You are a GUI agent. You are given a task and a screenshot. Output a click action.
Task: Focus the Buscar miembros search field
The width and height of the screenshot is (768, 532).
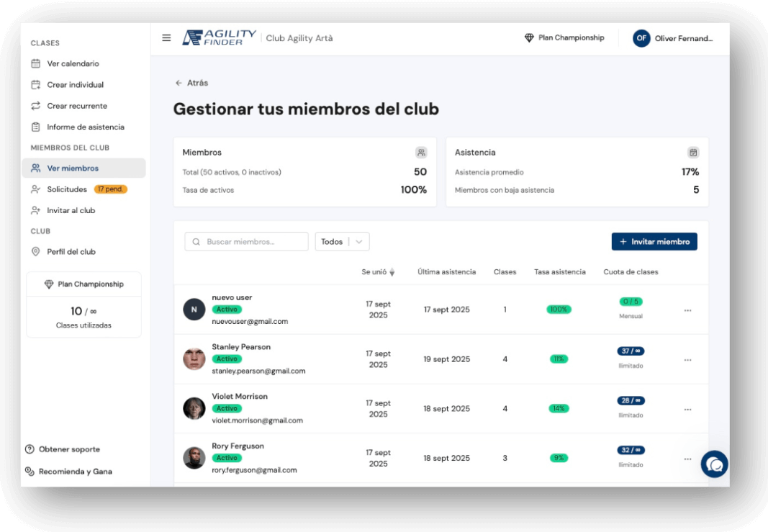coord(246,241)
